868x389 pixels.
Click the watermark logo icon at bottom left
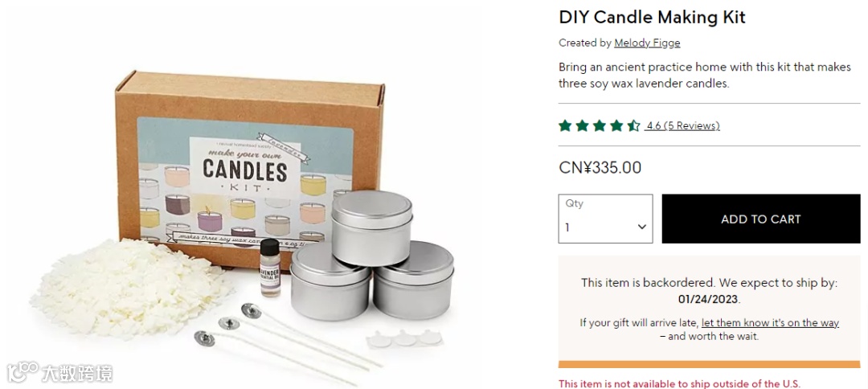(x=23, y=372)
